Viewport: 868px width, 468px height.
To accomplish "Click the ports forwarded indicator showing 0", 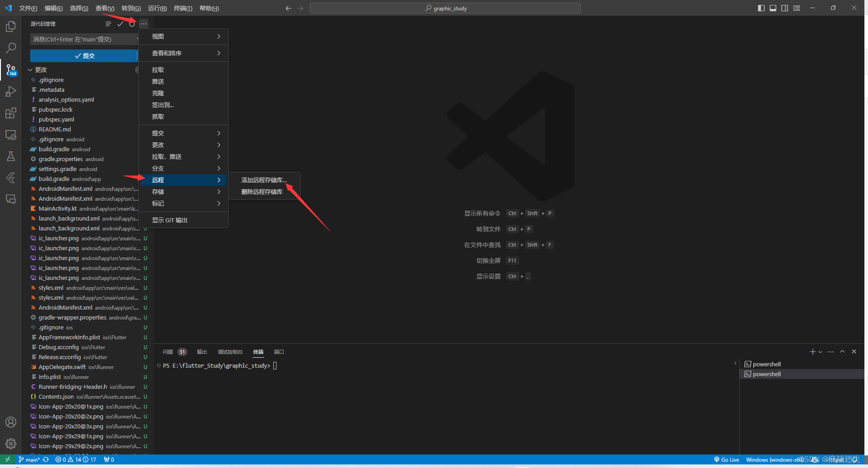I will pos(109,459).
